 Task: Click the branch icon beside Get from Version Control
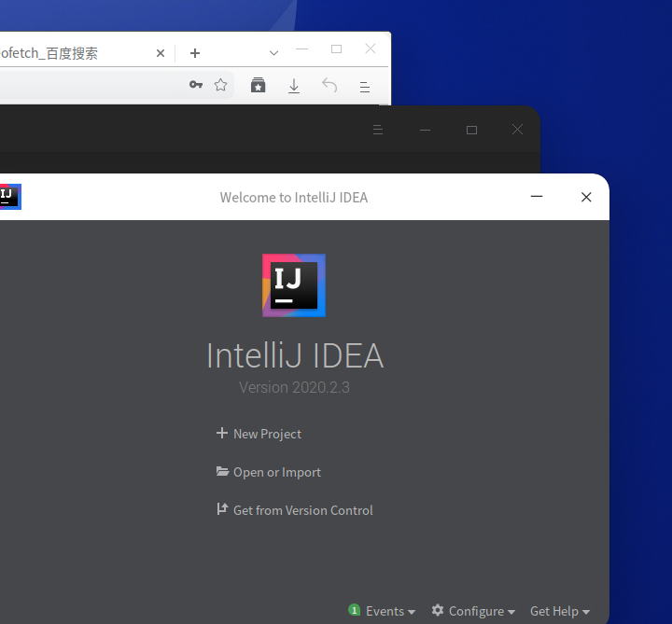(222, 508)
